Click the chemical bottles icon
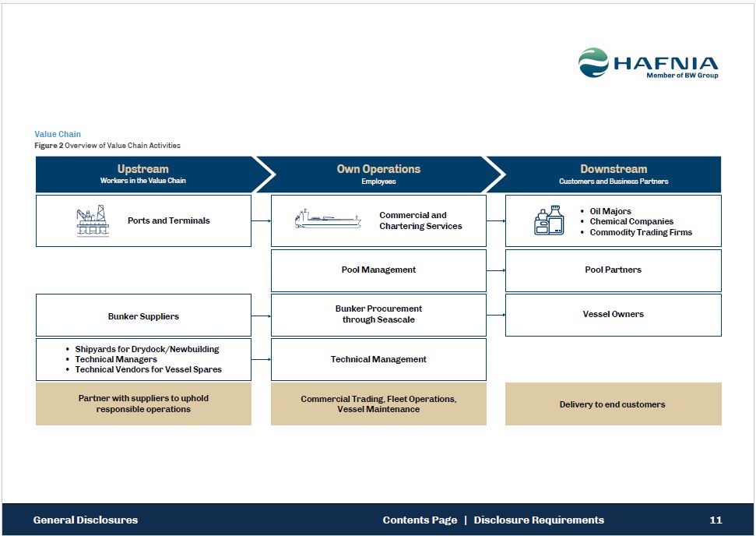Screen dimensions: 756x536 (x=549, y=221)
